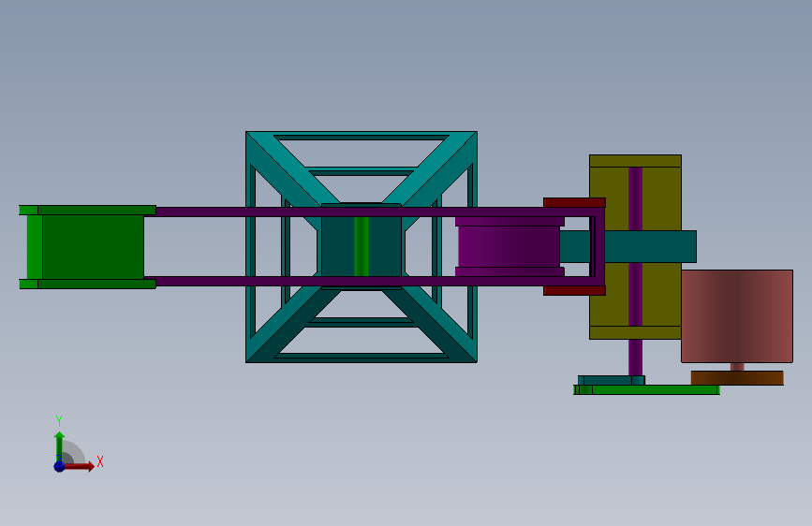Select the upper purple rail bar
This screenshot has width=812, height=526.
coord(373,212)
